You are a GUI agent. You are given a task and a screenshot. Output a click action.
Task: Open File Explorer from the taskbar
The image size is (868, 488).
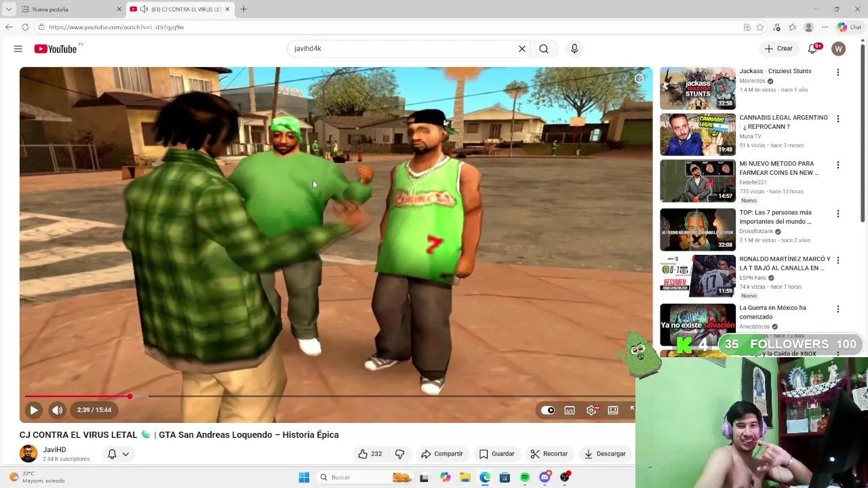(465, 477)
